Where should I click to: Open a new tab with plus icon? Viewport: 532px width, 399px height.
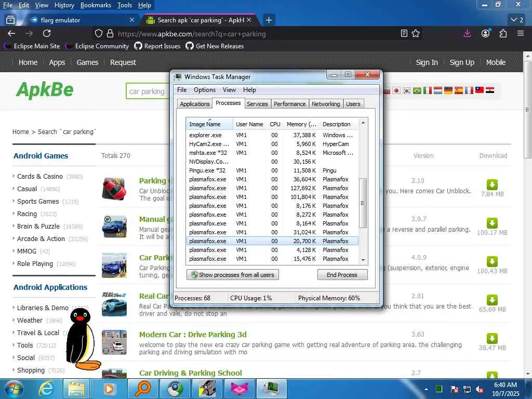tap(269, 20)
